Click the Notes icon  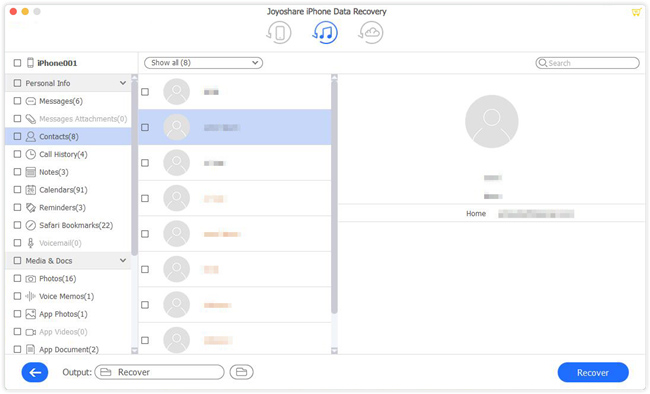pos(31,172)
